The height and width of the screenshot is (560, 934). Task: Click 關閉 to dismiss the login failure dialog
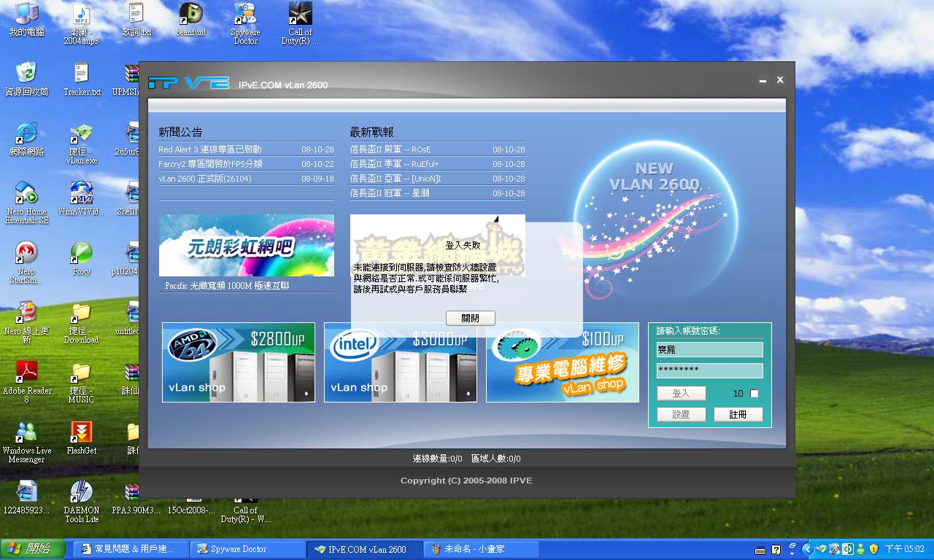click(470, 318)
